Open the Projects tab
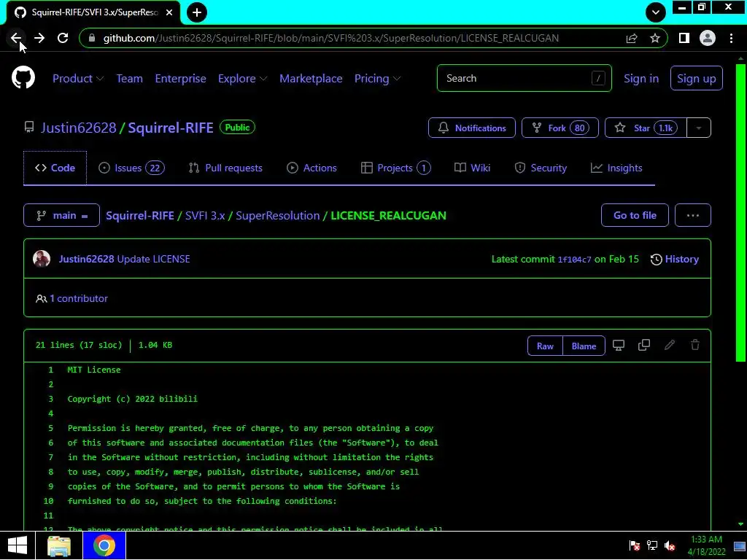The height and width of the screenshot is (560, 747). click(x=395, y=168)
